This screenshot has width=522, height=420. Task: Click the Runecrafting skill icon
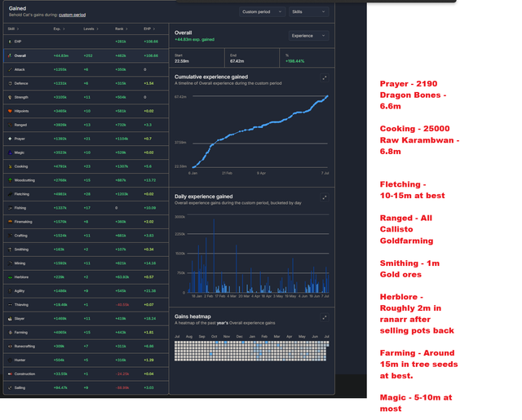coord(10,346)
